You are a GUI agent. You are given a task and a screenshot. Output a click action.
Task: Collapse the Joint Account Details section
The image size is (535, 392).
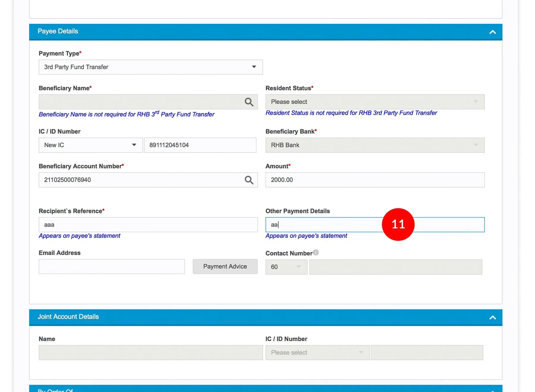pos(492,317)
